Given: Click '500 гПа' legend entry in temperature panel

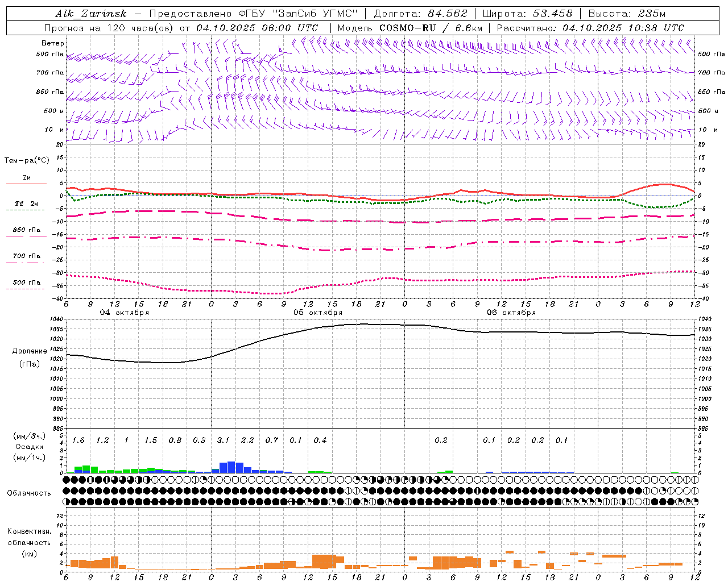Looking at the screenshot, I should (27, 282).
